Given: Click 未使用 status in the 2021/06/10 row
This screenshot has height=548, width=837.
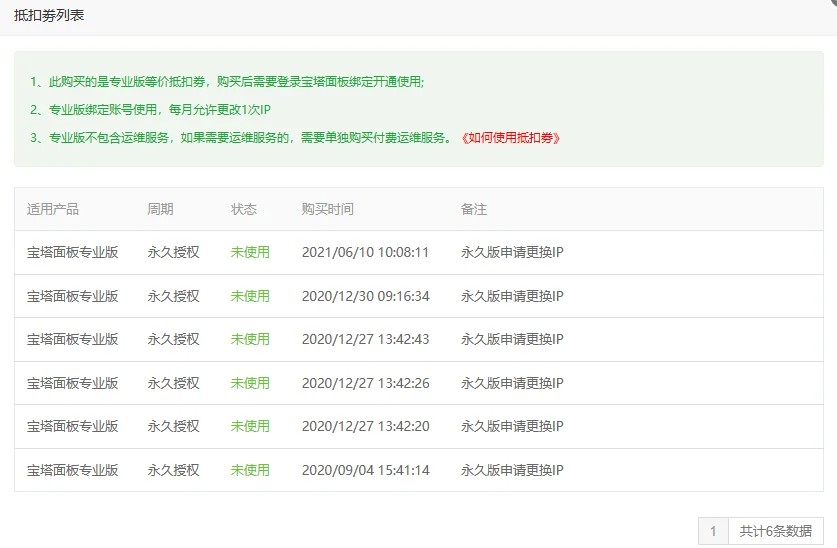Looking at the screenshot, I should point(250,252).
